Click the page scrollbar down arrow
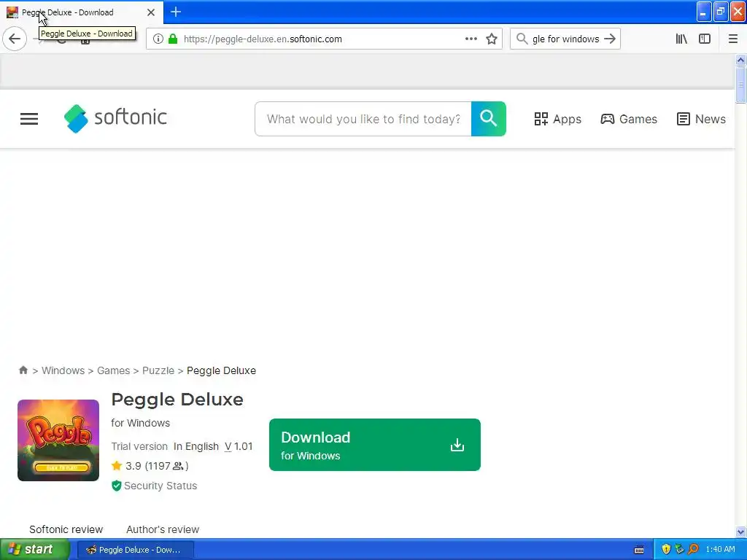 click(x=740, y=532)
